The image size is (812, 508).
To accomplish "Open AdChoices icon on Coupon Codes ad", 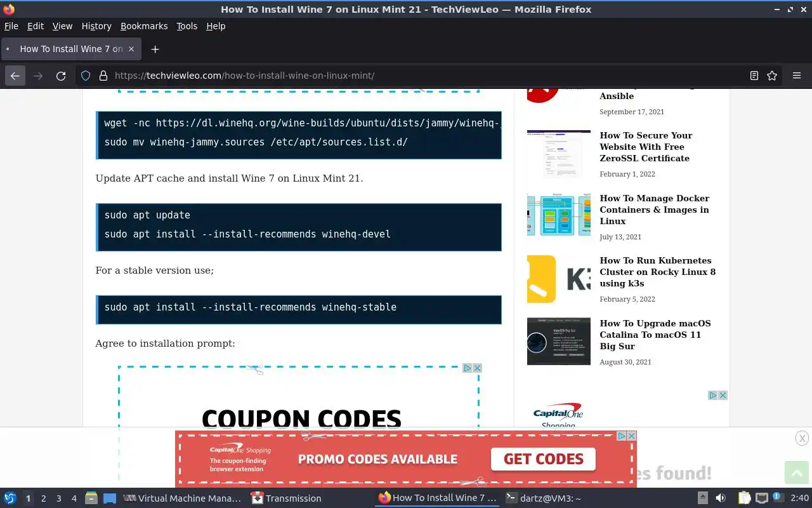I will tap(468, 368).
